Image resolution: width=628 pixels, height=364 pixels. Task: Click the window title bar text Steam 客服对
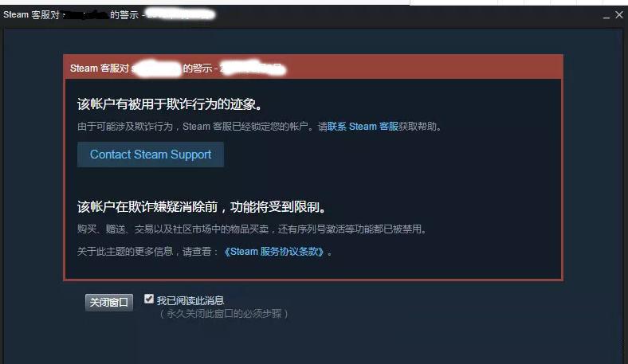click(32, 15)
